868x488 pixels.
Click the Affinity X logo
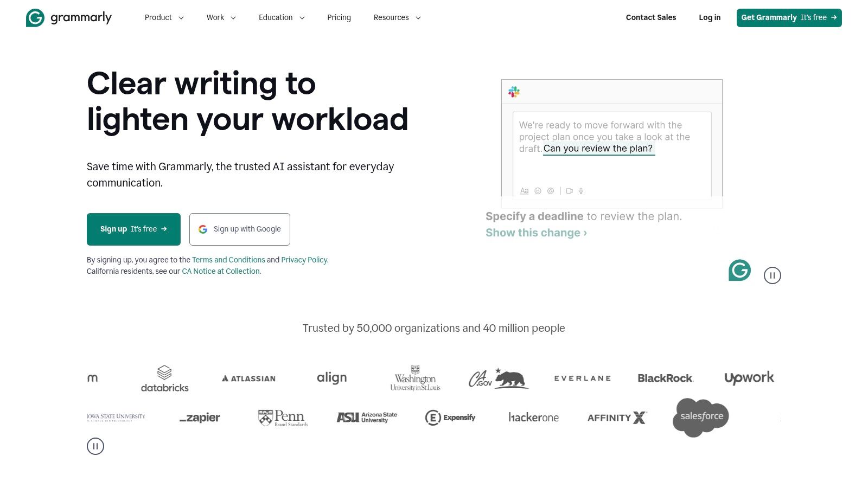coord(617,418)
